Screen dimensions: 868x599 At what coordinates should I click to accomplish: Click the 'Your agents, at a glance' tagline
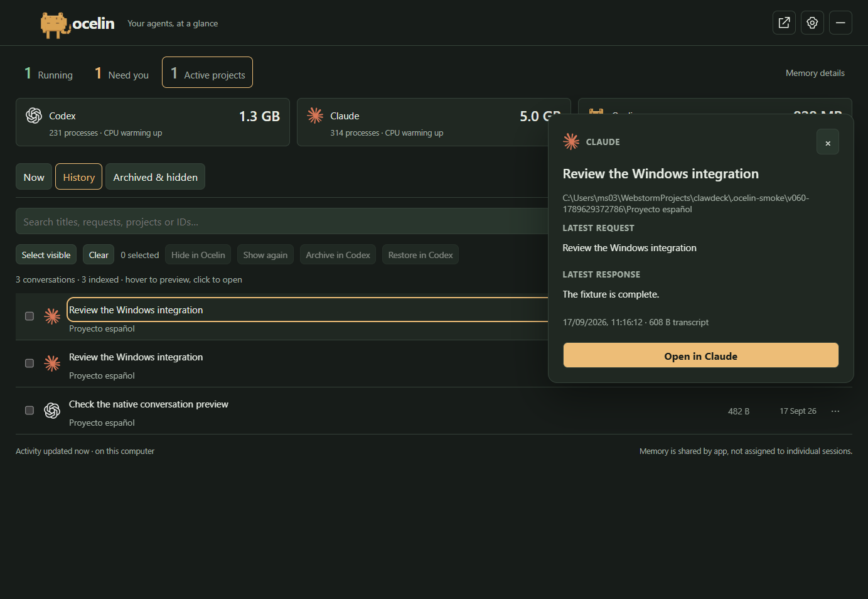coord(173,23)
